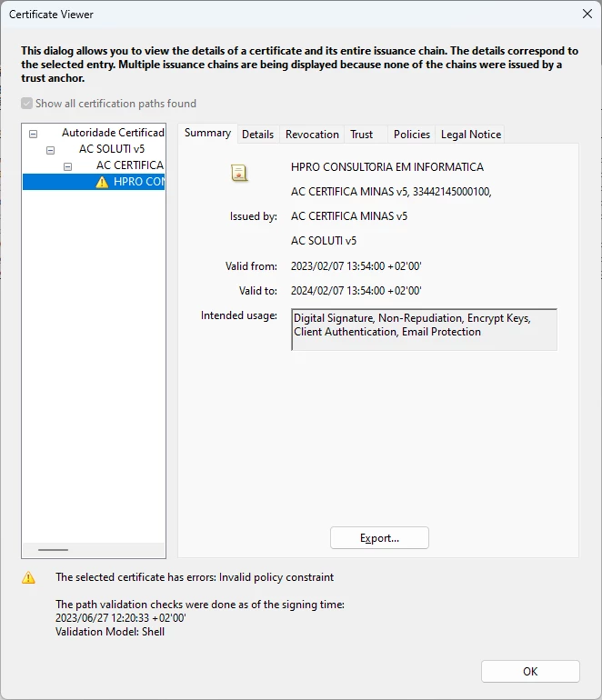The image size is (602, 700).
Task: Click issuer name AC CERTIFICA MINAS v5
Action: pyautogui.click(x=349, y=216)
